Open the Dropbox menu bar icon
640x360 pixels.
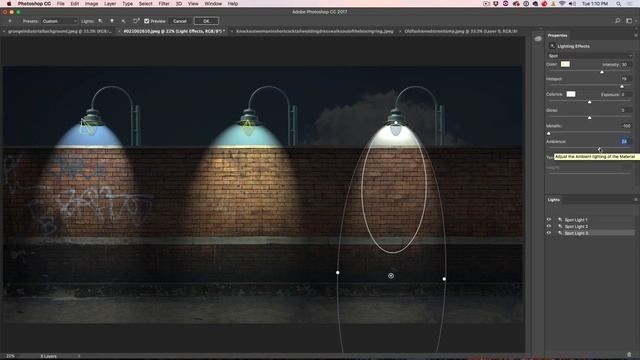(x=496, y=4)
